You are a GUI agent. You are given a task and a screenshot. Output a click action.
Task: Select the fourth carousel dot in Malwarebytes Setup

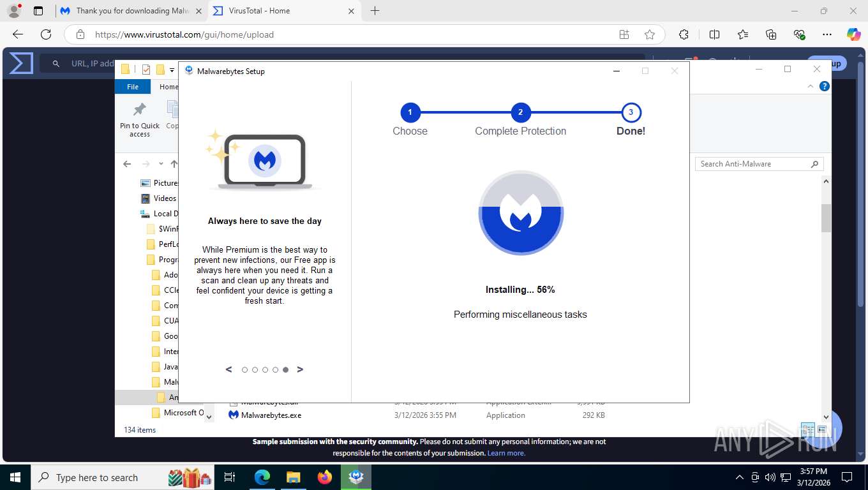pos(275,369)
